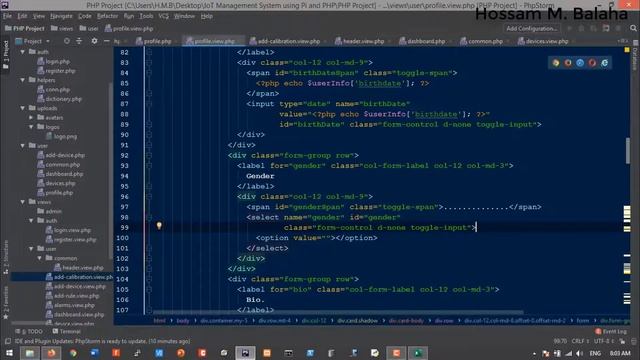Open Firefox from the taskbar
640x360 pixels.
51,353
